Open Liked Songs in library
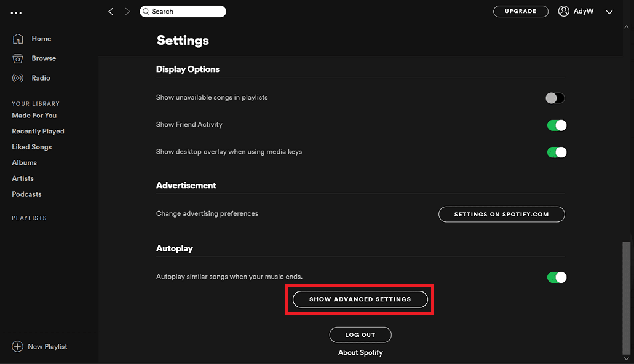 pos(32,147)
